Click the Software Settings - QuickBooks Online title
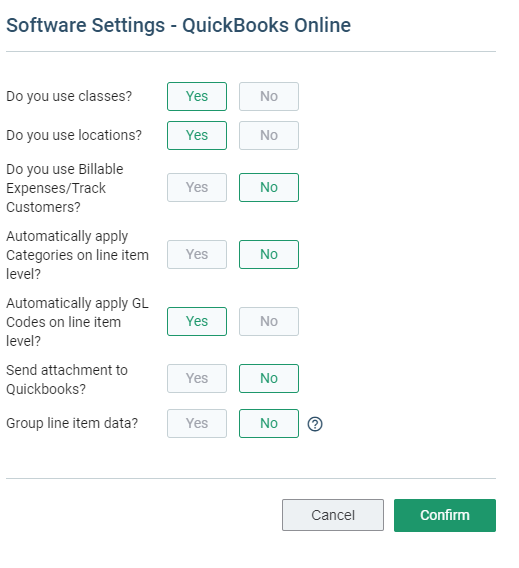 click(179, 25)
